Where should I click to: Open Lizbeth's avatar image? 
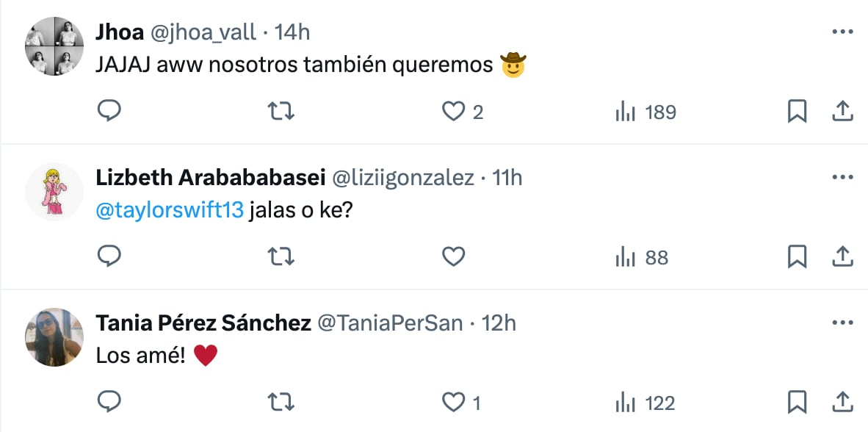click(54, 191)
